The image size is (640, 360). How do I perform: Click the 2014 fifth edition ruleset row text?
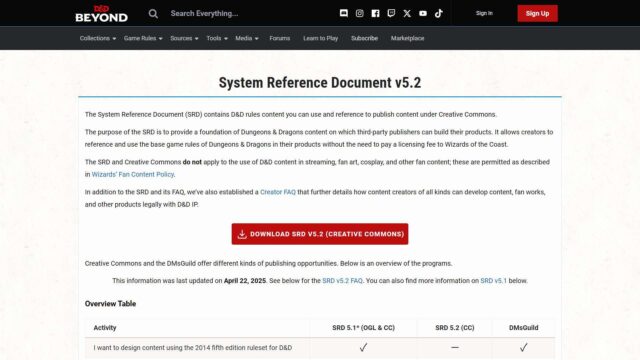[193, 348]
